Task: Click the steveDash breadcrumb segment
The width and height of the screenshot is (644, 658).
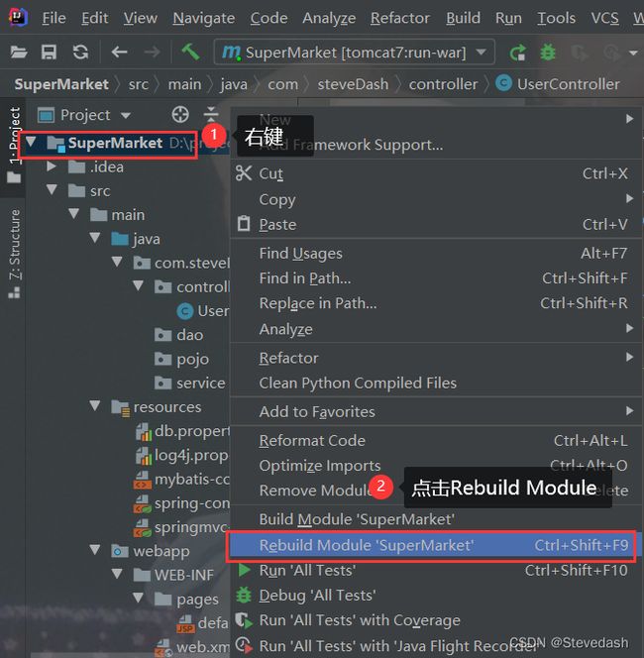Action: click(353, 84)
